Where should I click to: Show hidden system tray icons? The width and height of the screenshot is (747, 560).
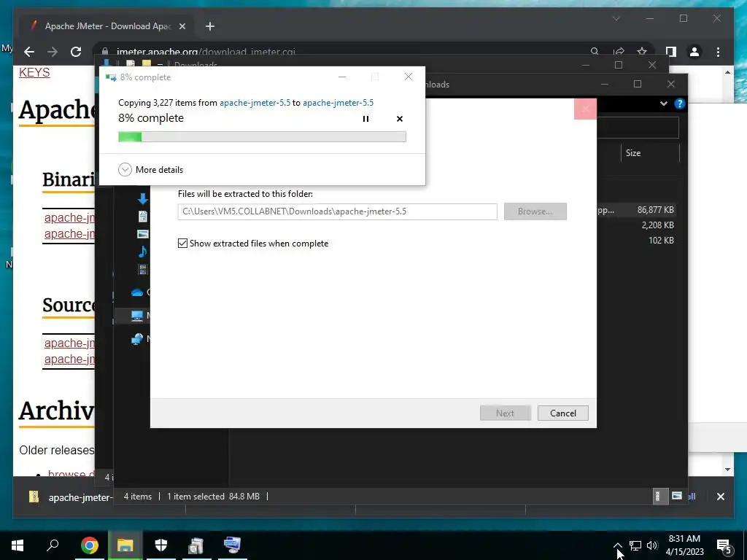pyautogui.click(x=617, y=545)
